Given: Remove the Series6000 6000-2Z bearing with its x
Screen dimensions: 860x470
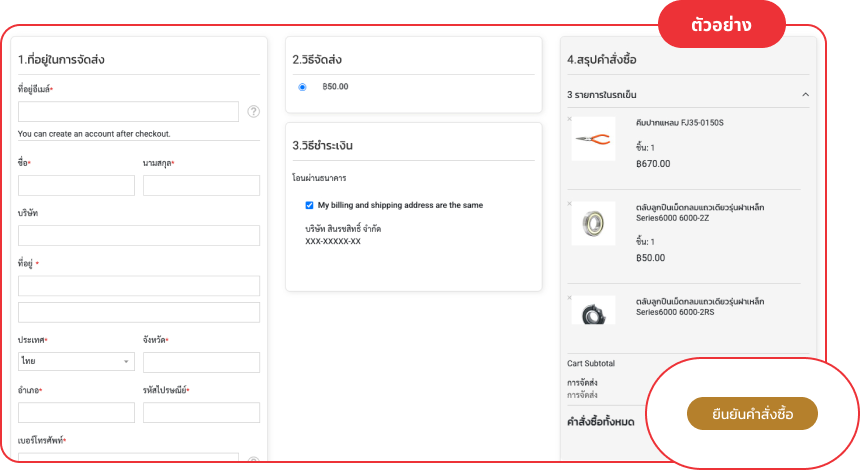Looking at the screenshot, I should coord(569,203).
